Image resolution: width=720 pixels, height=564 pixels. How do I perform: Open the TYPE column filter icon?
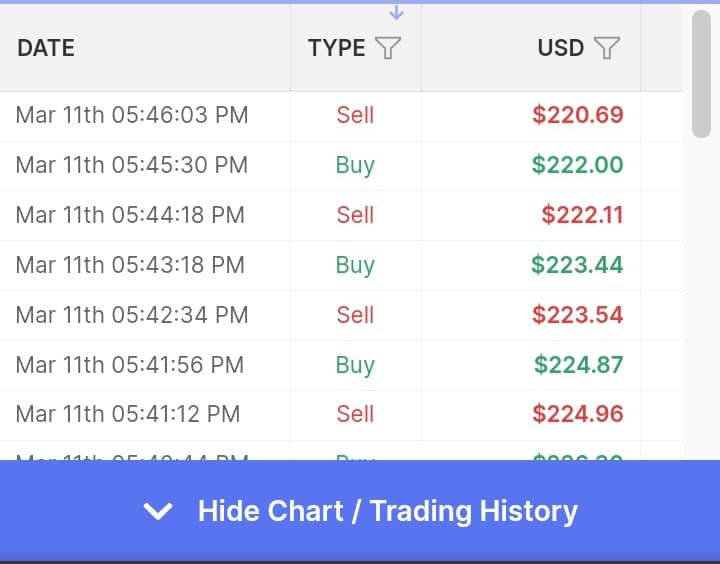(x=388, y=48)
